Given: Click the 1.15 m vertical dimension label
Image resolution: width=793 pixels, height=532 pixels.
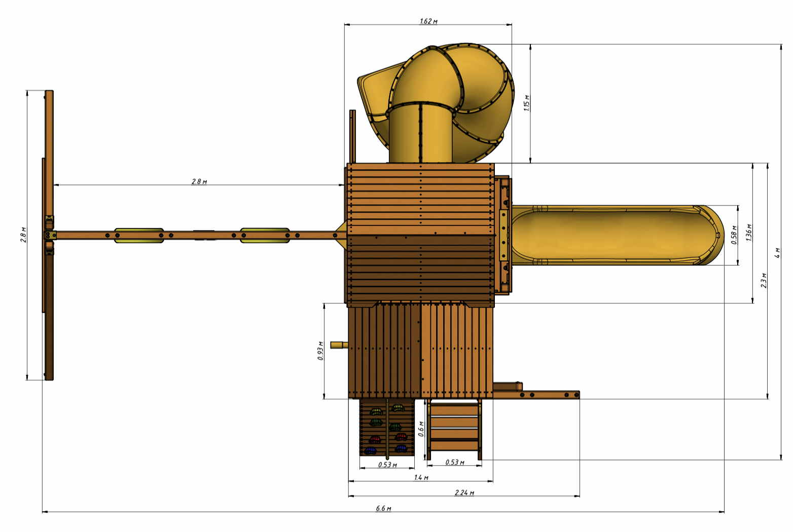Looking at the screenshot, I should pyautogui.click(x=527, y=103).
